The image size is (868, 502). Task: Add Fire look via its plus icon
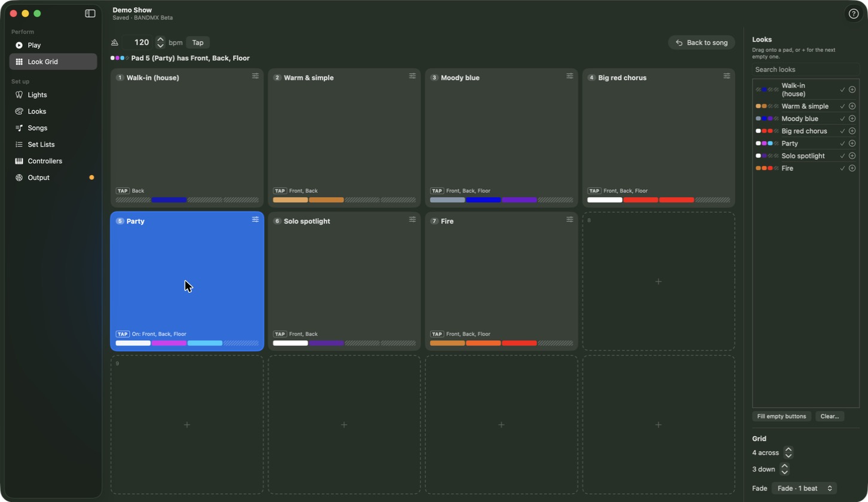tap(852, 169)
